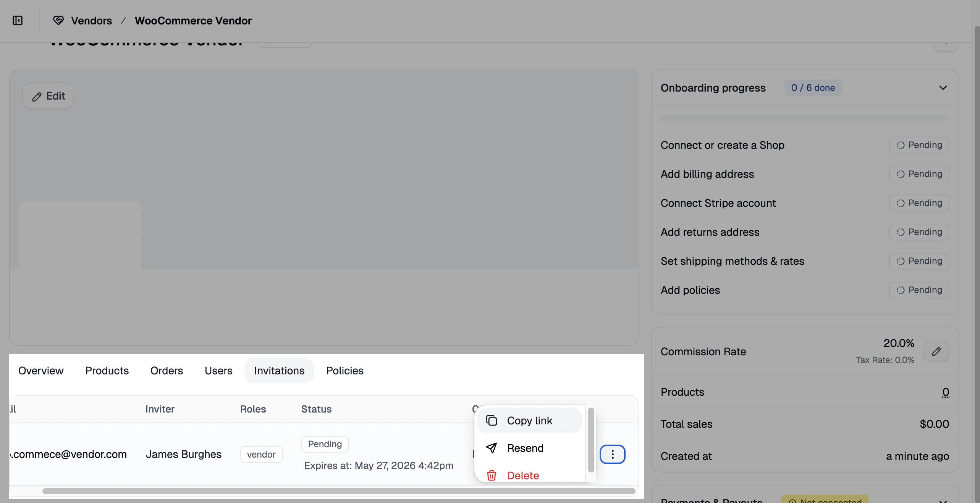Click Pending badge for Add policies
The image size is (980, 503).
[919, 290]
